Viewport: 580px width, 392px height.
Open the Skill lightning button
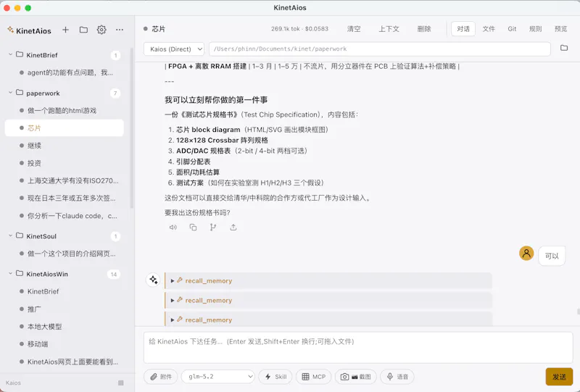click(x=275, y=377)
